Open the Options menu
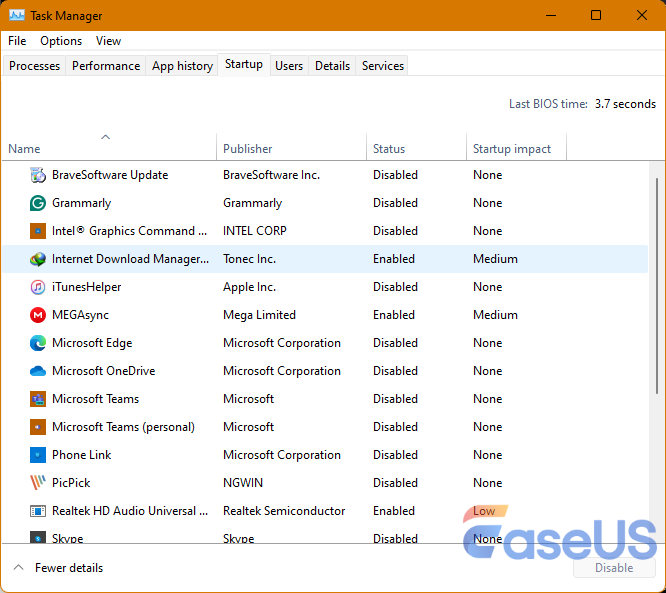Viewport: 666px width, 593px height. pyautogui.click(x=61, y=41)
